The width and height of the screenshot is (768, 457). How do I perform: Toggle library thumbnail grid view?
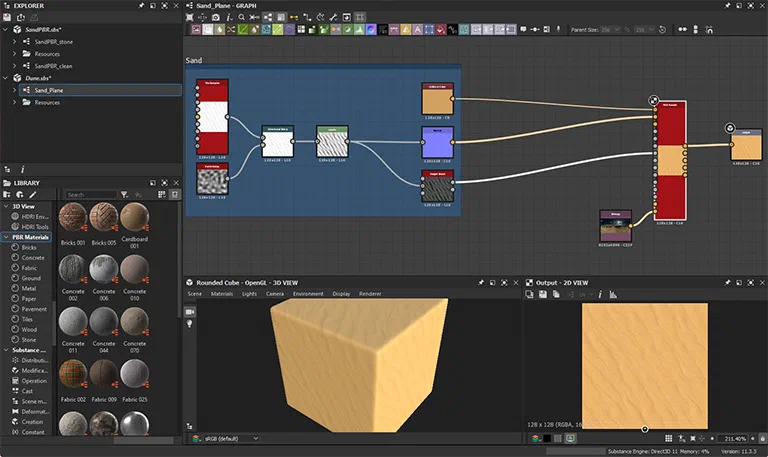coord(162,194)
